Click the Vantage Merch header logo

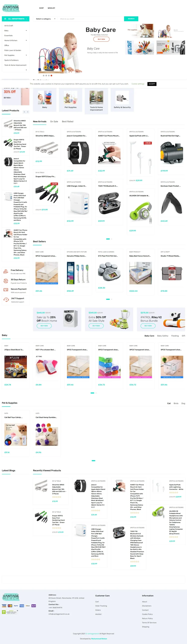(x=11, y=8)
